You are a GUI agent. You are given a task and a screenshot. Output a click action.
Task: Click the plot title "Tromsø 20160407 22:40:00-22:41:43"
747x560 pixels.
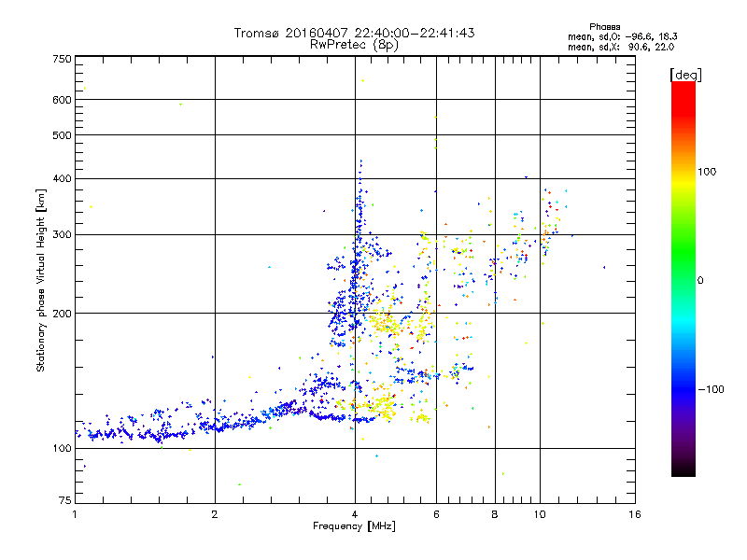click(354, 33)
